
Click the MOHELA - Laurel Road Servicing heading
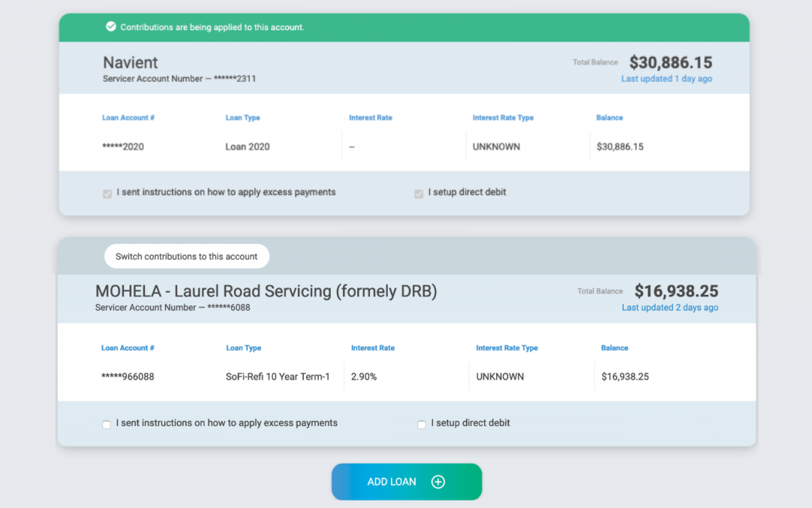[x=265, y=291]
